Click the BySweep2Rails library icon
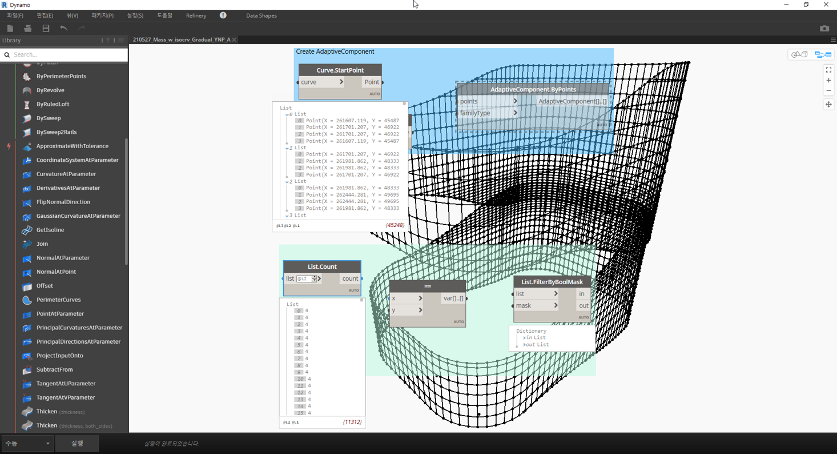The image size is (838, 454). pyautogui.click(x=27, y=132)
